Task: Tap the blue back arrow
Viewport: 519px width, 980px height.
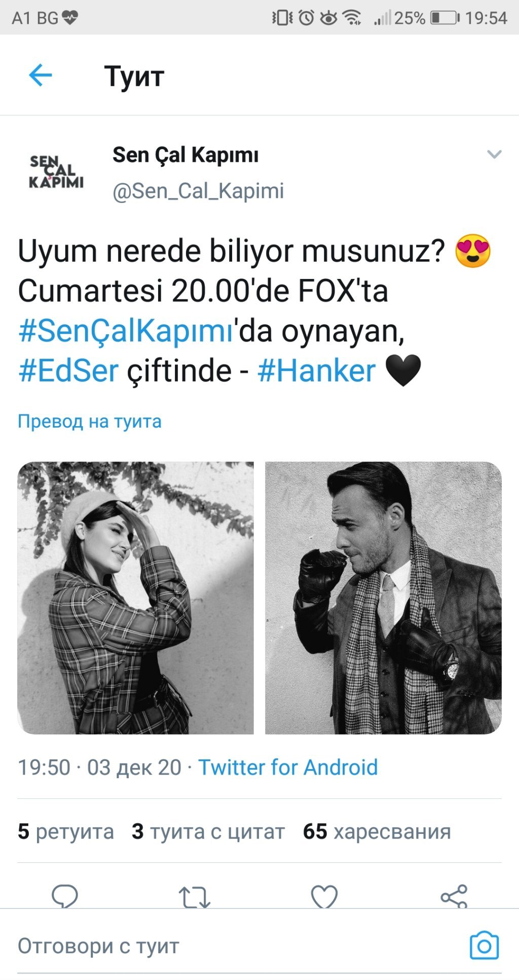Action: tap(41, 76)
